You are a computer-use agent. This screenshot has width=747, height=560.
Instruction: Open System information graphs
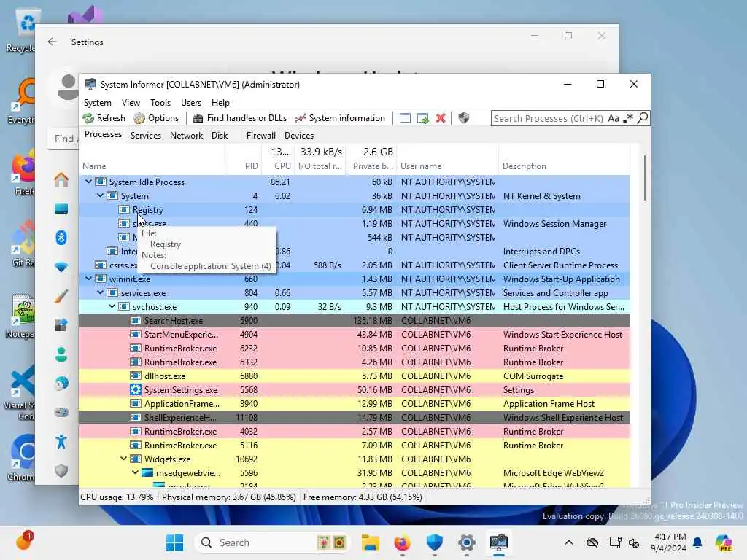point(340,118)
